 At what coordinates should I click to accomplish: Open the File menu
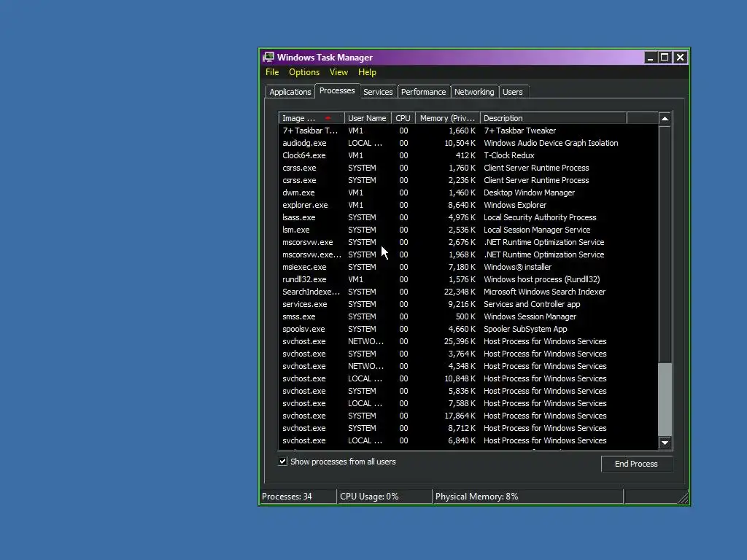272,72
